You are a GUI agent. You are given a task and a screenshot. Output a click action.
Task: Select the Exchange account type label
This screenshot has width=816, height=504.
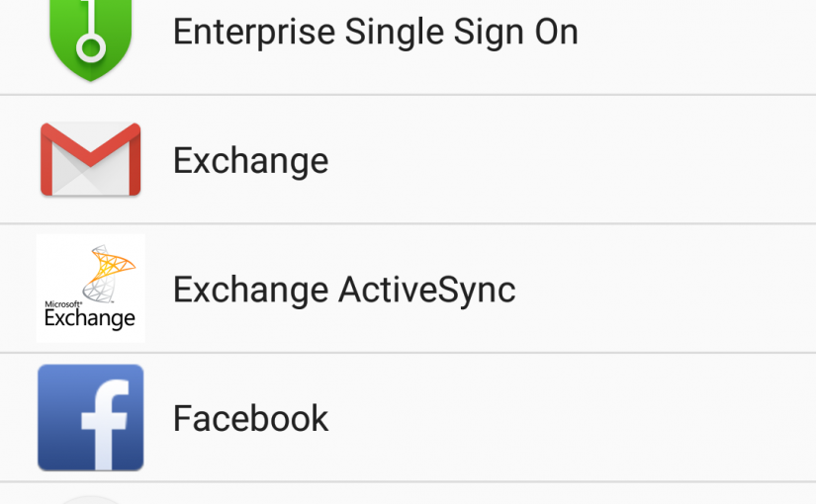point(250,160)
